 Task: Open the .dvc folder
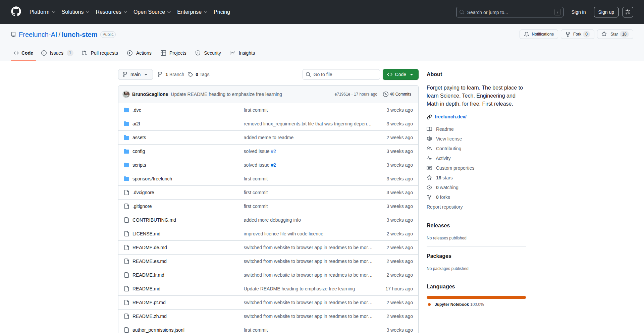(137, 110)
